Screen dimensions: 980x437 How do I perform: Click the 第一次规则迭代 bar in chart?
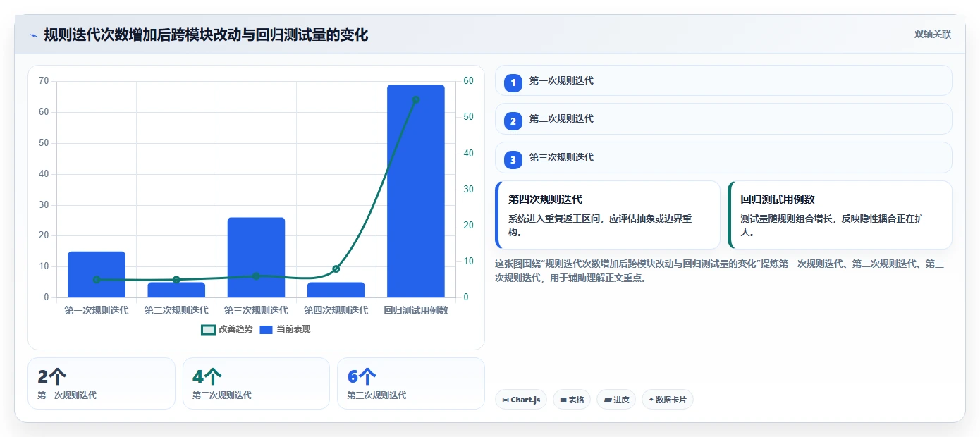[97, 274]
